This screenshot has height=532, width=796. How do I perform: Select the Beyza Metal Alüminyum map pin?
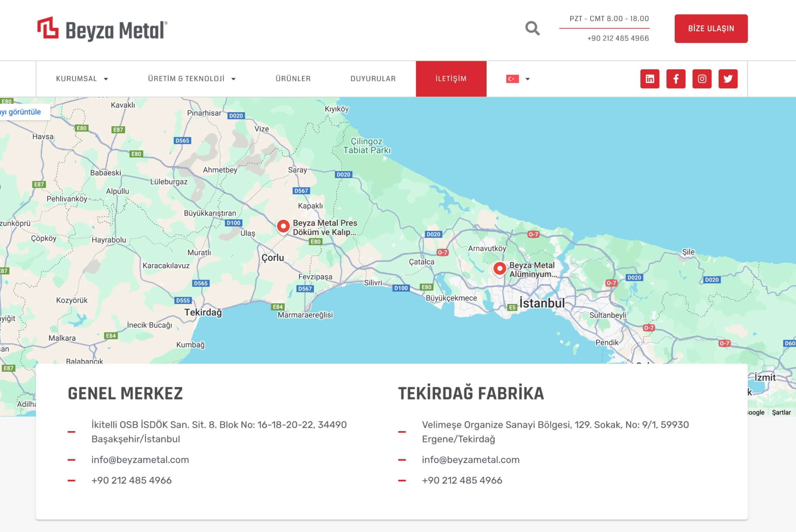pos(499,269)
